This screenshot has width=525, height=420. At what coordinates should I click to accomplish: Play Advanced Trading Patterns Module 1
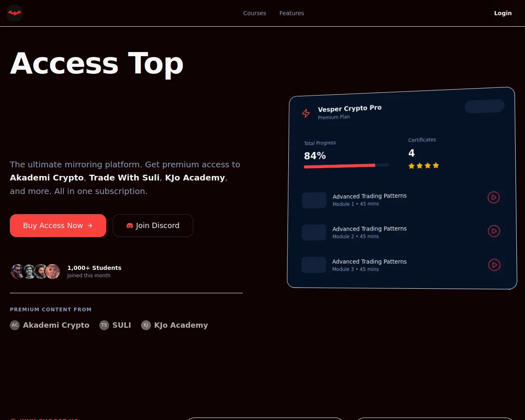pos(494,197)
